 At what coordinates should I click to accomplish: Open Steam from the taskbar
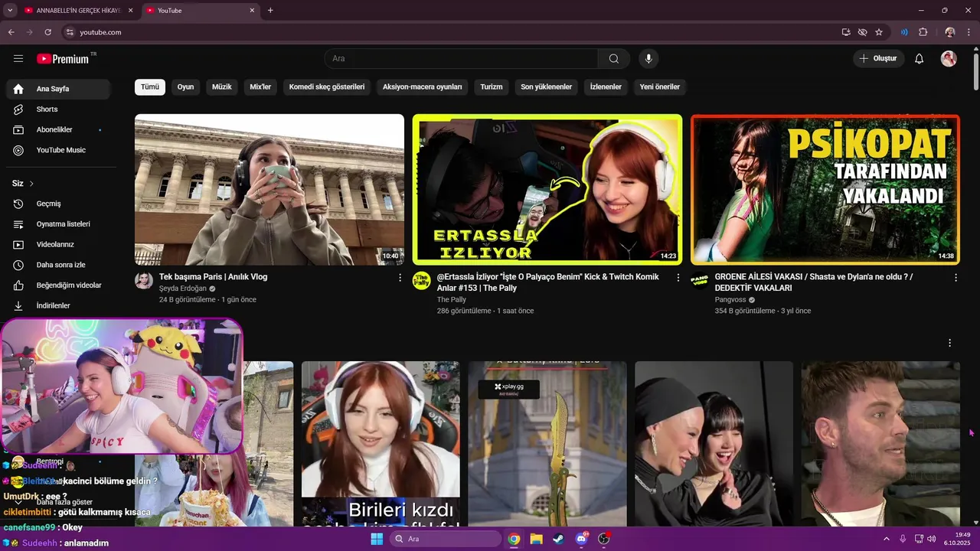(x=558, y=539)
